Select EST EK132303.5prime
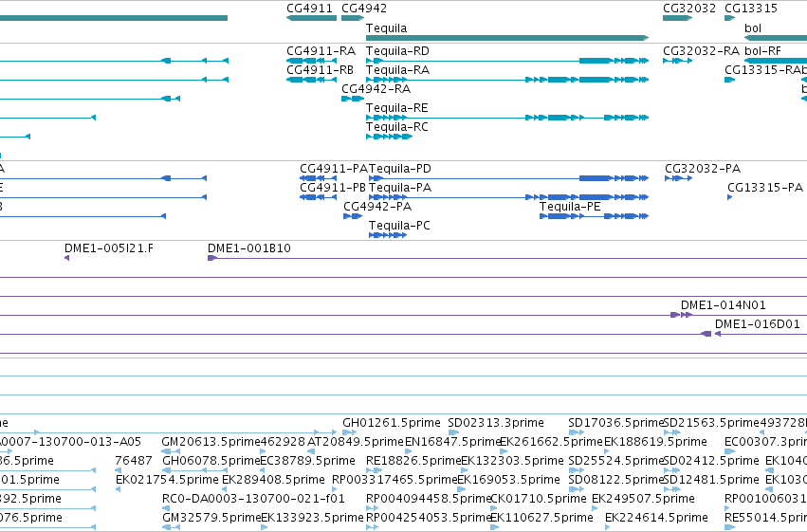 [512, 461]
